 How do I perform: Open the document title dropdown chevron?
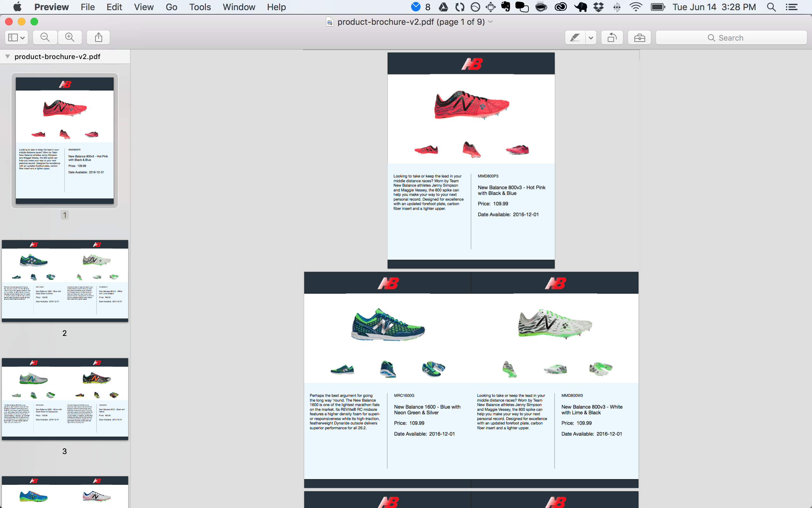pyautogui.click(x=490, y=22)
